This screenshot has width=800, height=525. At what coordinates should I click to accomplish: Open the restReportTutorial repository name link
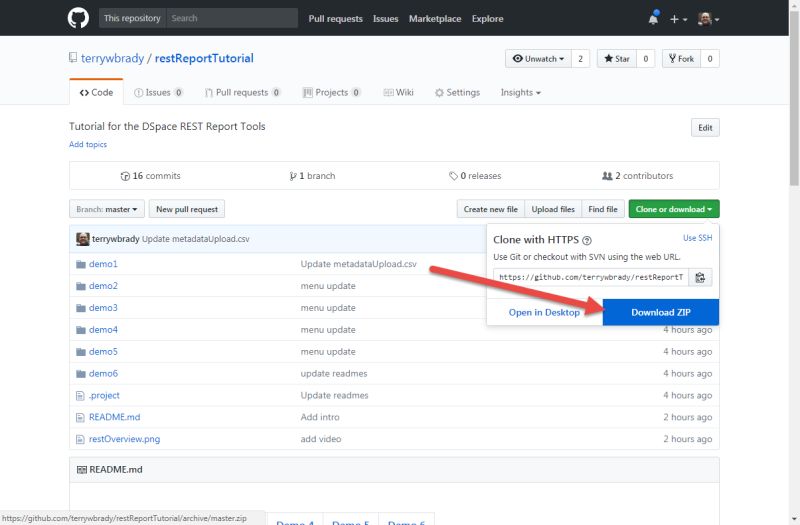204,58
